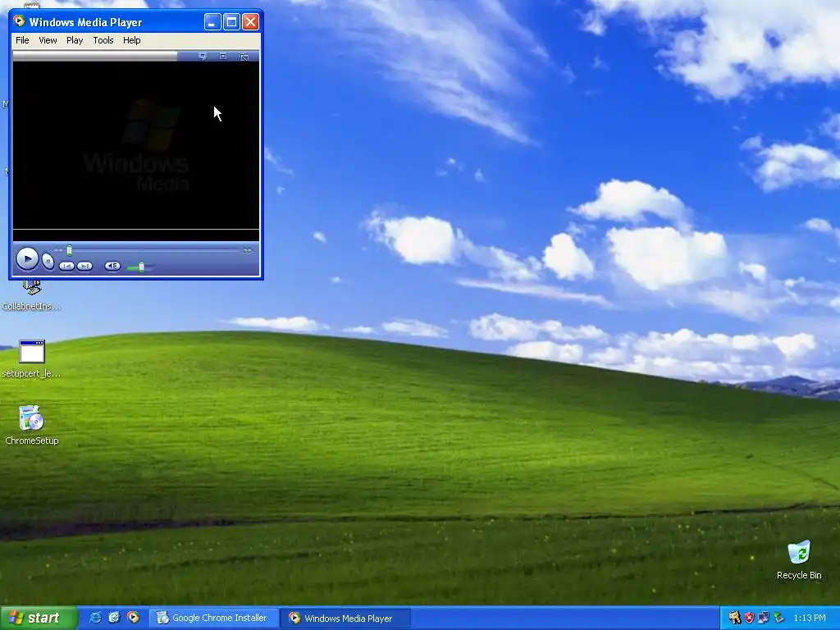Open the View menu
This screenshot has height=630, width=840.
(48, 40)
